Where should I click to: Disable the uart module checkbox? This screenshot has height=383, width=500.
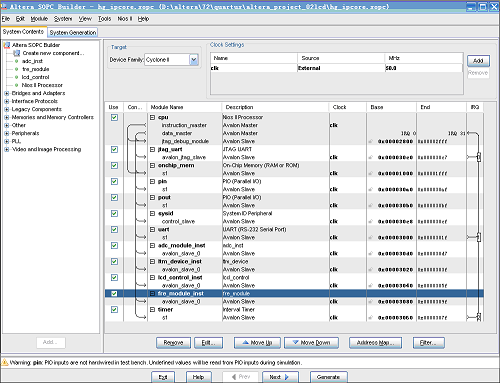click(x=114, y=229)
